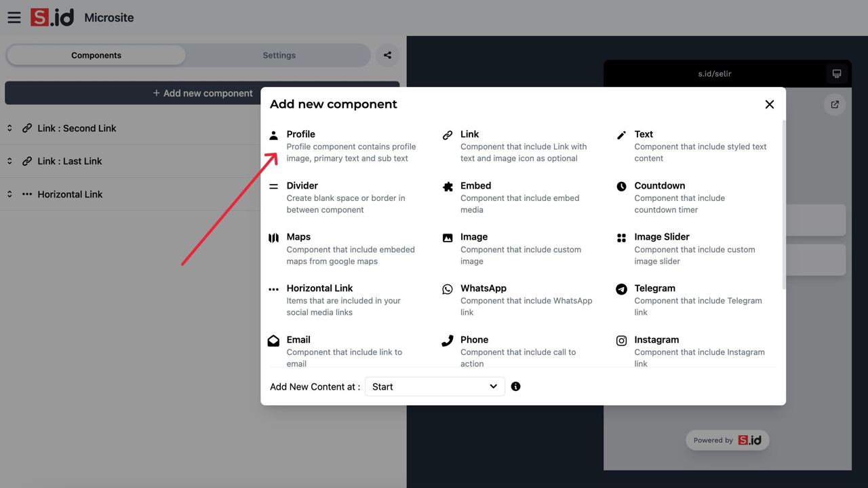Choose the WhatsApp component title
Viewport: 868px width, 488px height.
[484, 288]
